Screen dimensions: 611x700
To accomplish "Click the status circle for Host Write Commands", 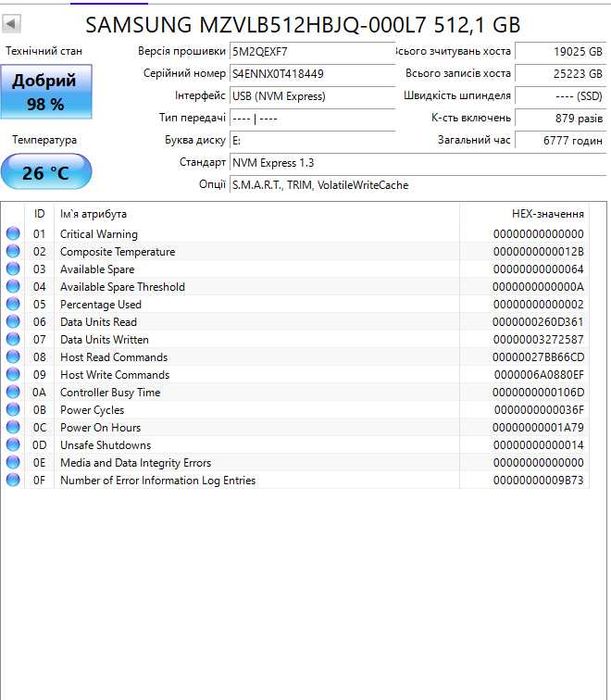I will coord(13,375).
